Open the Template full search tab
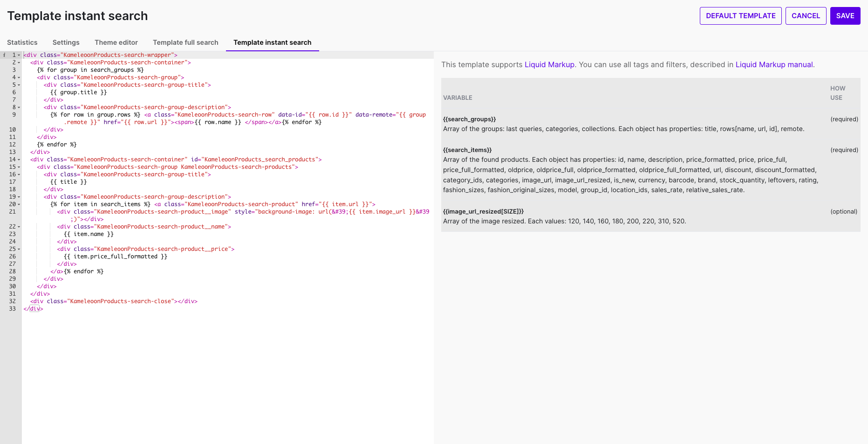Image resolution: width=868 pixels, height=444 pixels. tap(185, 42)
